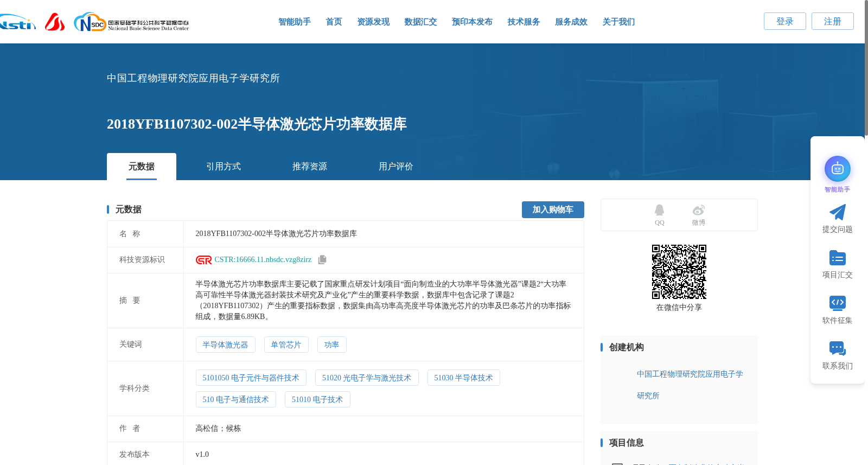
Task: Click the CSTR red logo icon
Action: click(x=204, y=260)
